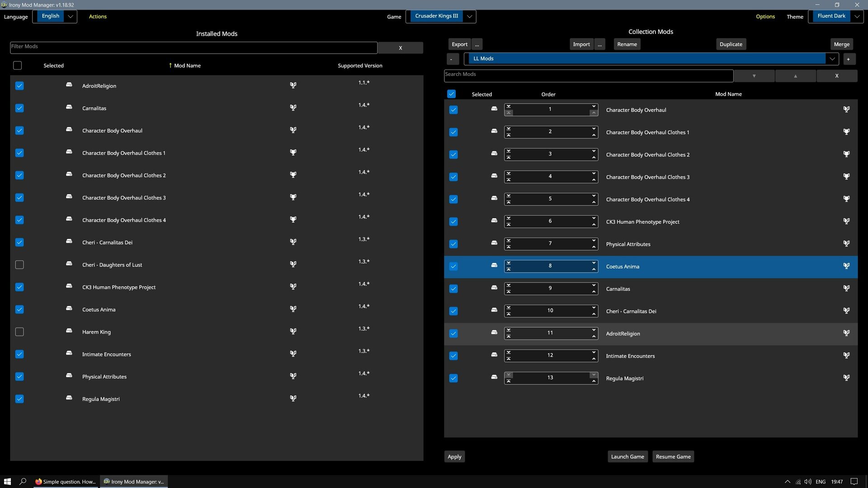Image resolution: width=868 pixels, height=488 pixels.
Task: Click the trophy icon on the Harem King row
Action: [293, 331]
